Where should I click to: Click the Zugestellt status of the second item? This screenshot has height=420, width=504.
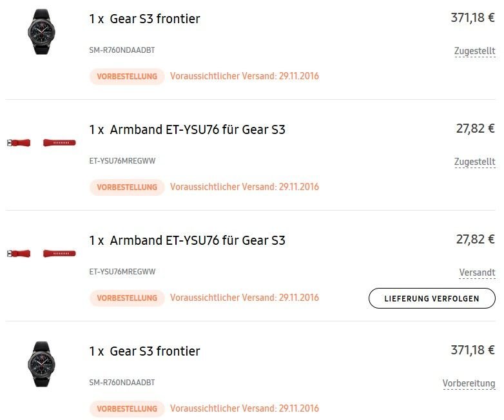point(475,162)
